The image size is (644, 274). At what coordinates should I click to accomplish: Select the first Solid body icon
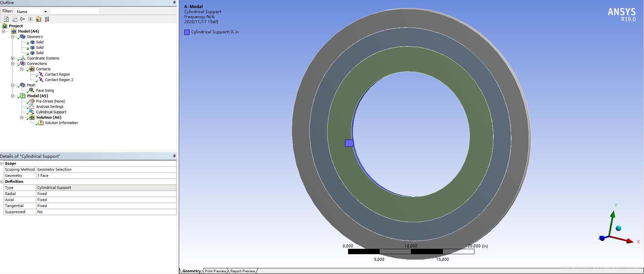(32, 42)
